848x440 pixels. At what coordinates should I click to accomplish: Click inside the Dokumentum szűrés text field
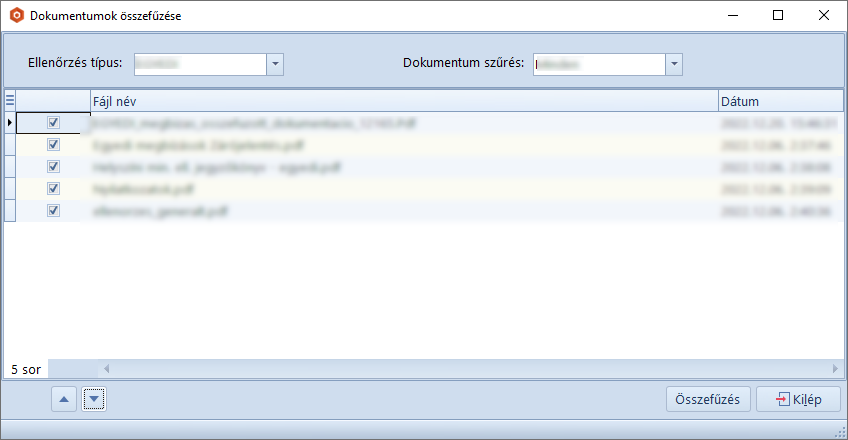click(598, 64)
